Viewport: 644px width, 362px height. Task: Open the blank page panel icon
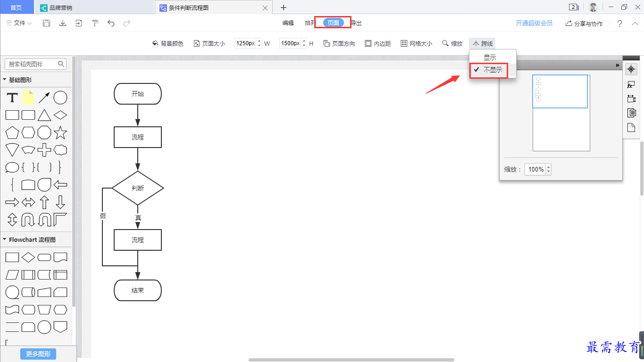point(631,127)
